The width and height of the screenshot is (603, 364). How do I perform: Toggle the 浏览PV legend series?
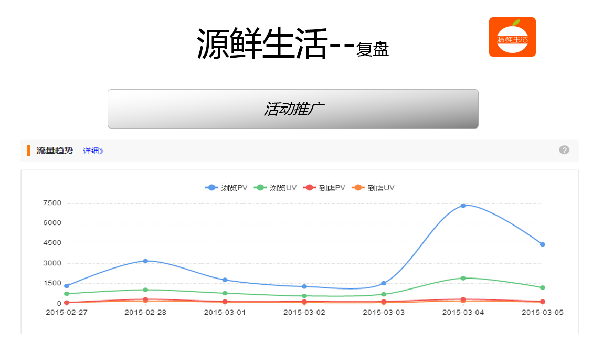(227, 188)
